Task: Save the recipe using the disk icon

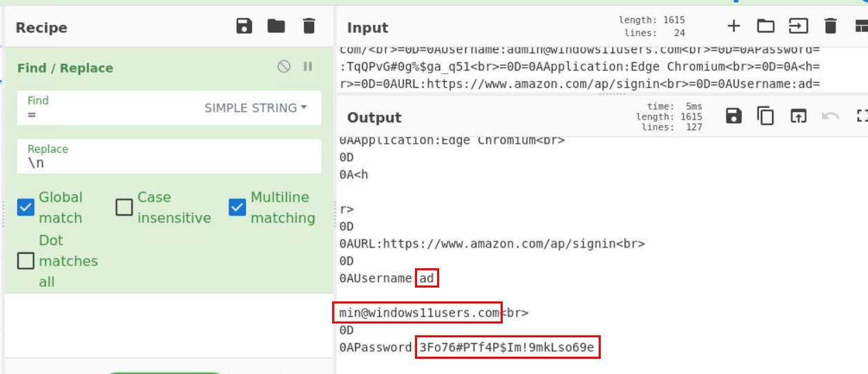Action: coord(244,26)
